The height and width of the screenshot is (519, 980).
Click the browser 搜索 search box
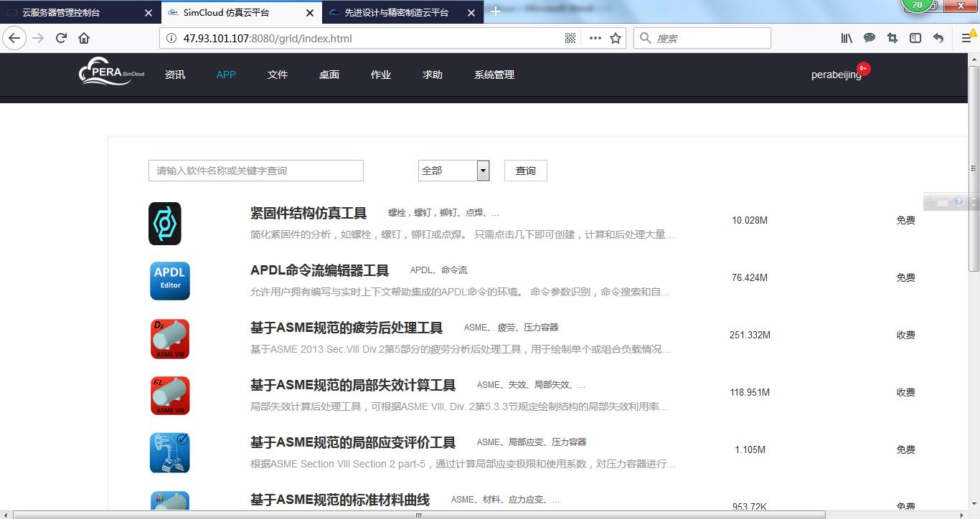[702, 38]
